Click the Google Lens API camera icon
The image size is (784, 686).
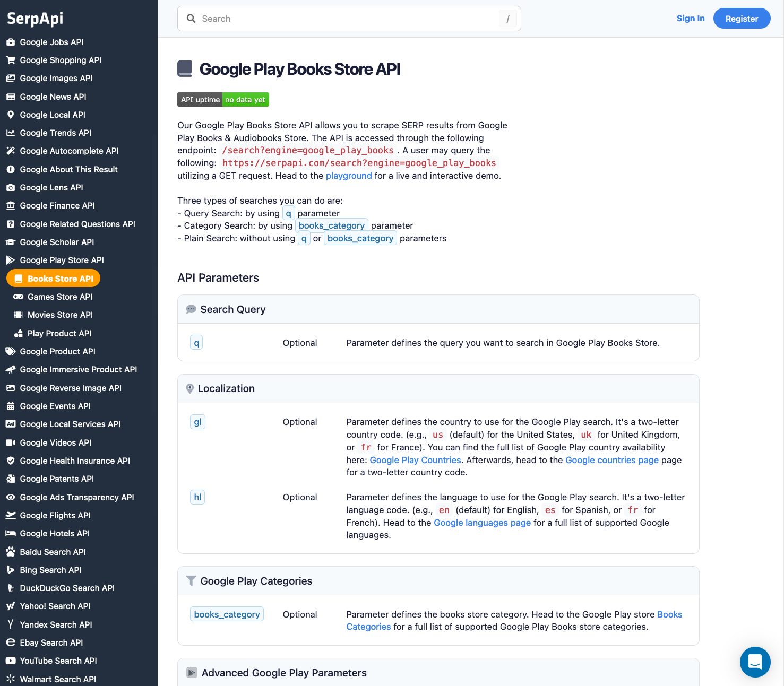[11, 187]
